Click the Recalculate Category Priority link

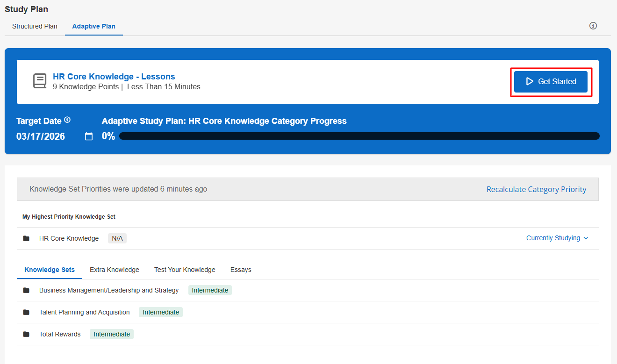[x=536, y=189]
